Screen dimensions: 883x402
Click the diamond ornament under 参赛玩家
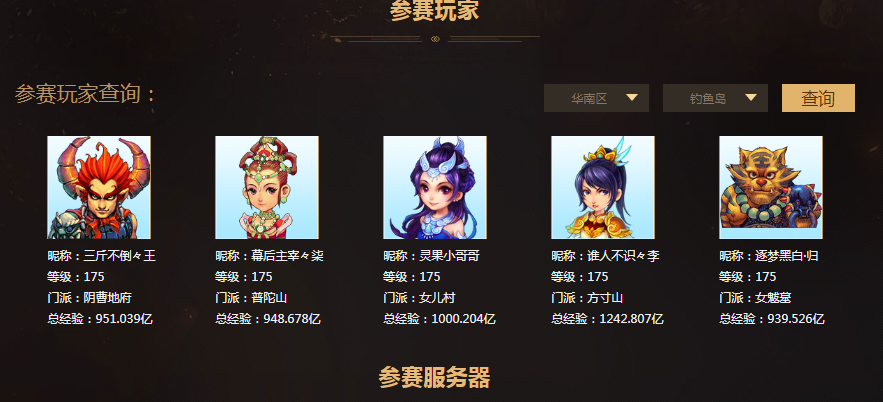[435, 39]
